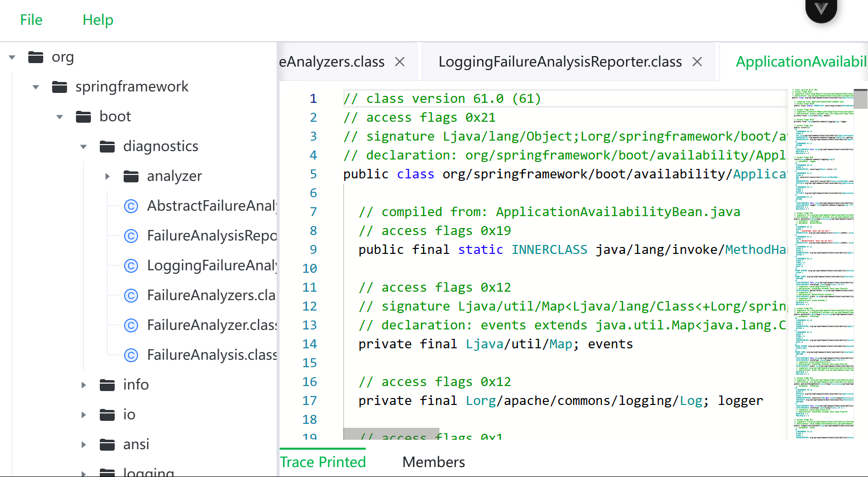Click the dark round chevron icon top right
This screenshot has height=477, width=868.
(821, 9)
